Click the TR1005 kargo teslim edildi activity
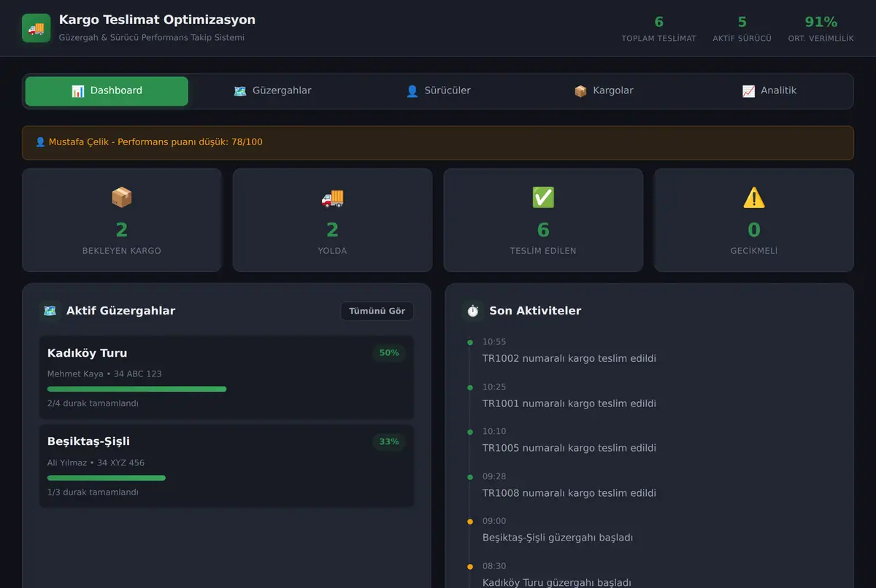876x588 pixels. (569, 448)
